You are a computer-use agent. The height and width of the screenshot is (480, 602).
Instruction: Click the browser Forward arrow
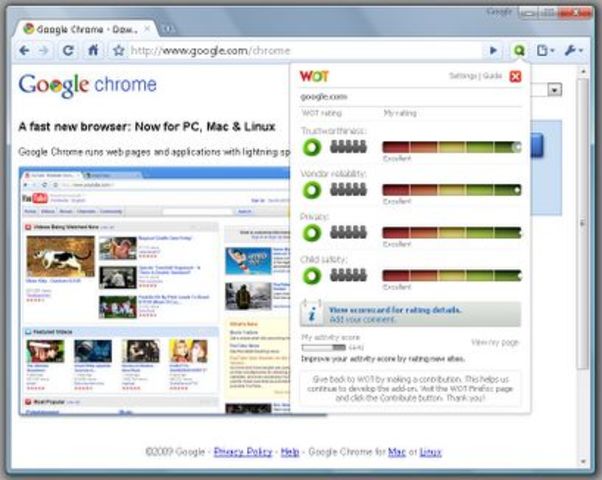pos(44,50)
